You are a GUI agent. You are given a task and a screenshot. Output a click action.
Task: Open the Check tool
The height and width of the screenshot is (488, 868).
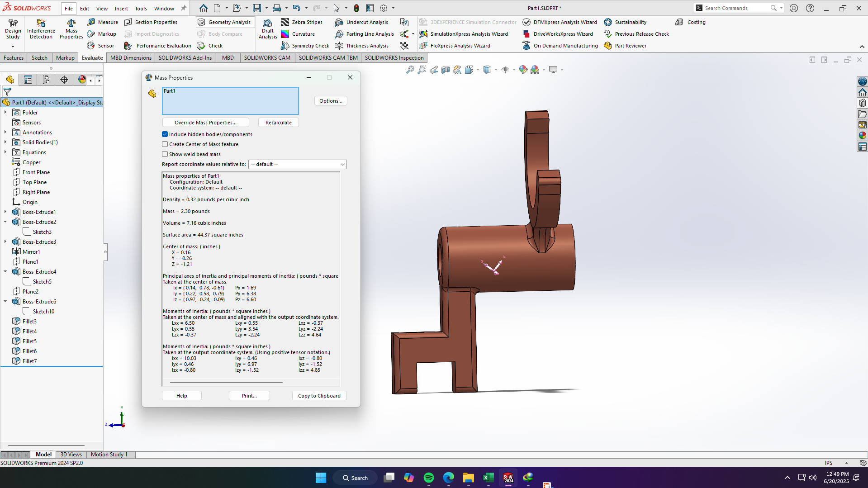click(210, 46)
